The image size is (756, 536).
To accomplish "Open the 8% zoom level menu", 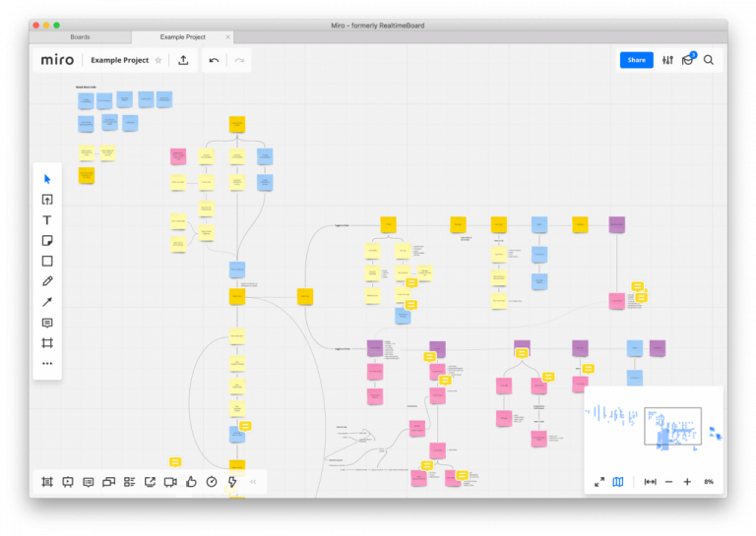I will coord(708,482).
